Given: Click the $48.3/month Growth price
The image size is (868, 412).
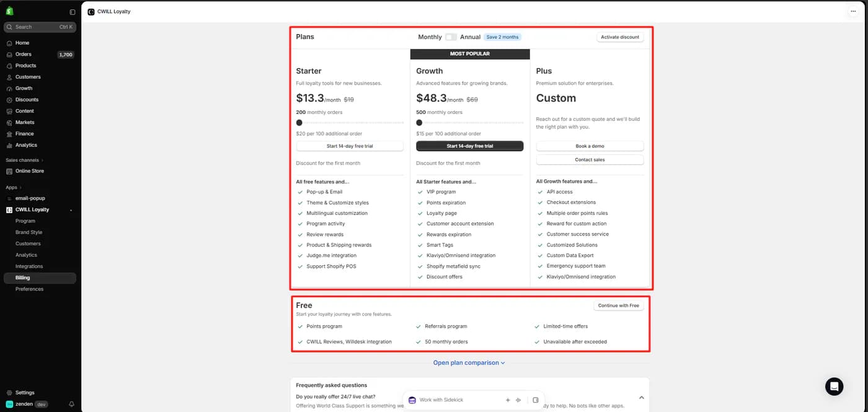Looking at the screenshot, I should click(440, 99).
